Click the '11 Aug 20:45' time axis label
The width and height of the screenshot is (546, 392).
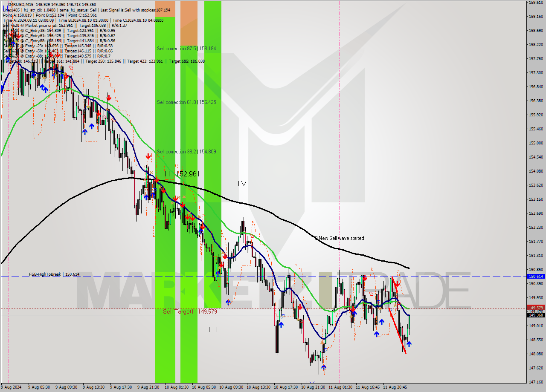pyautogui.click(x=395, y=387)
